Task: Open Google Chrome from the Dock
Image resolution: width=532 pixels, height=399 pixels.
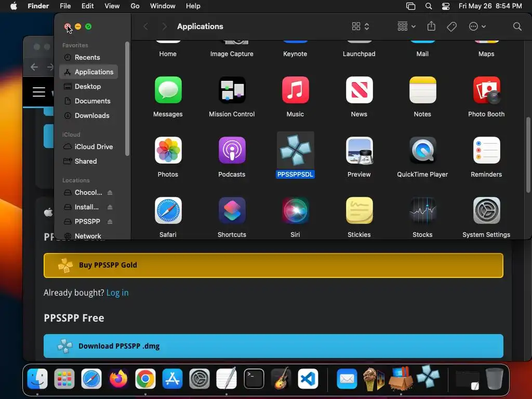Action: click(145, 379)
